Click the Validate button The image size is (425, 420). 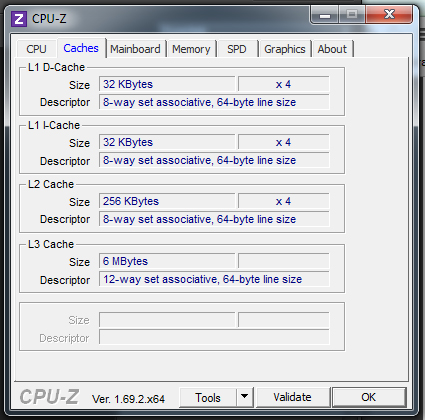(292, 397)
